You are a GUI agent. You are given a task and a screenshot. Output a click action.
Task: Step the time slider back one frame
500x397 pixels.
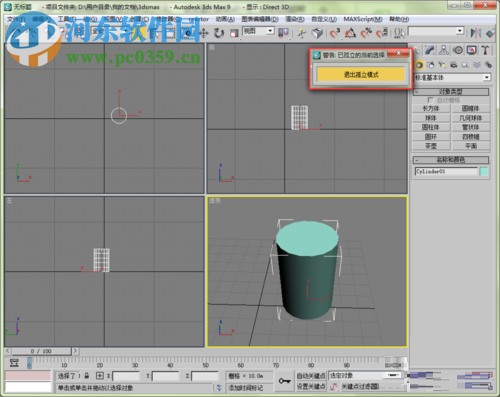pyautogui.click(x=7, y=351)
